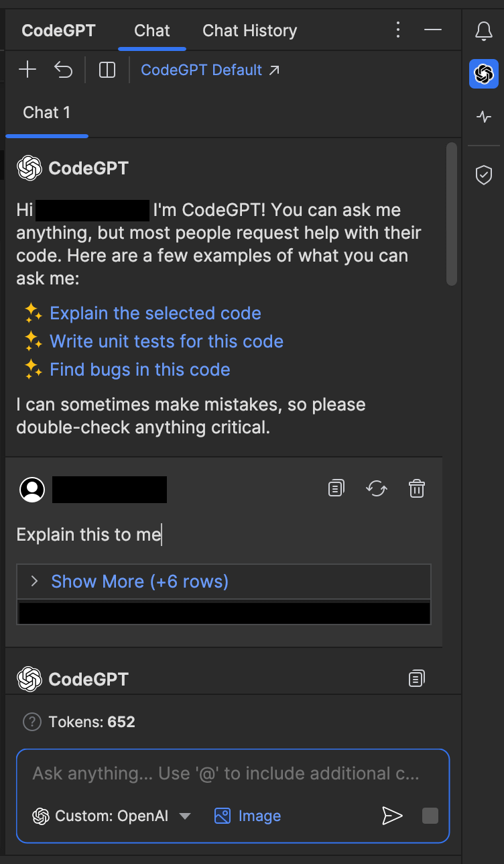
Task: Select the CodeGPT sidebar tool icon
Action: point(483,74)
